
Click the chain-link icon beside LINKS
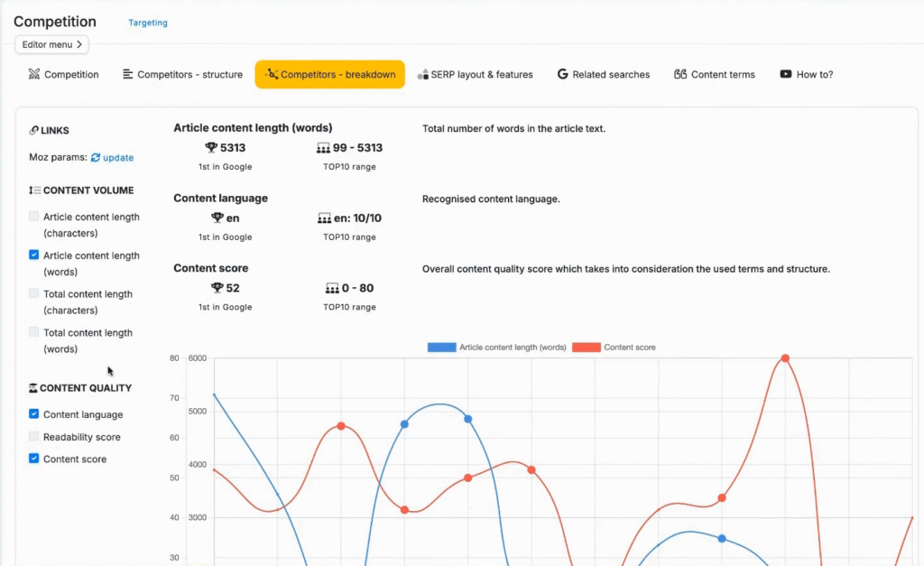pos(33,130)
